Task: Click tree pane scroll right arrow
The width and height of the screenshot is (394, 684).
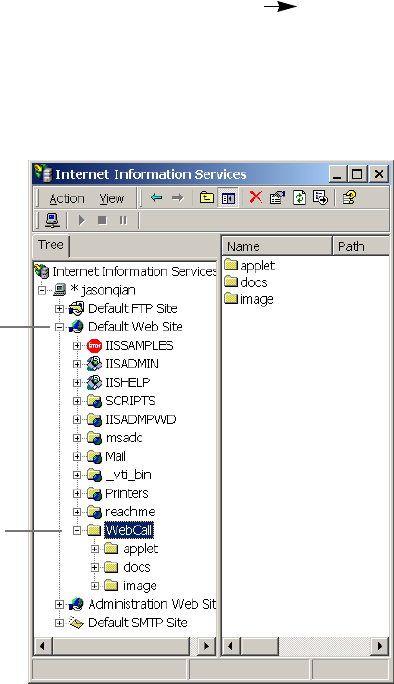Action: pos(206,646)
